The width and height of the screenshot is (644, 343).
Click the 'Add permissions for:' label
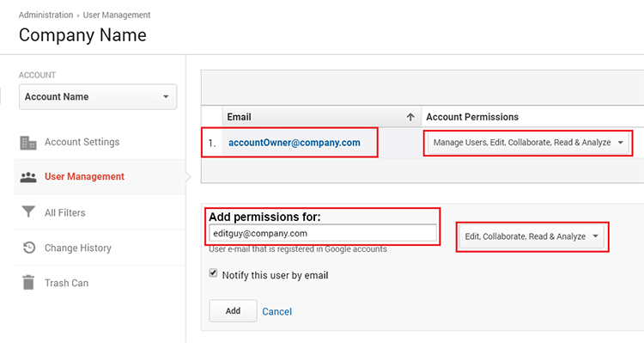tap(264, 217)
